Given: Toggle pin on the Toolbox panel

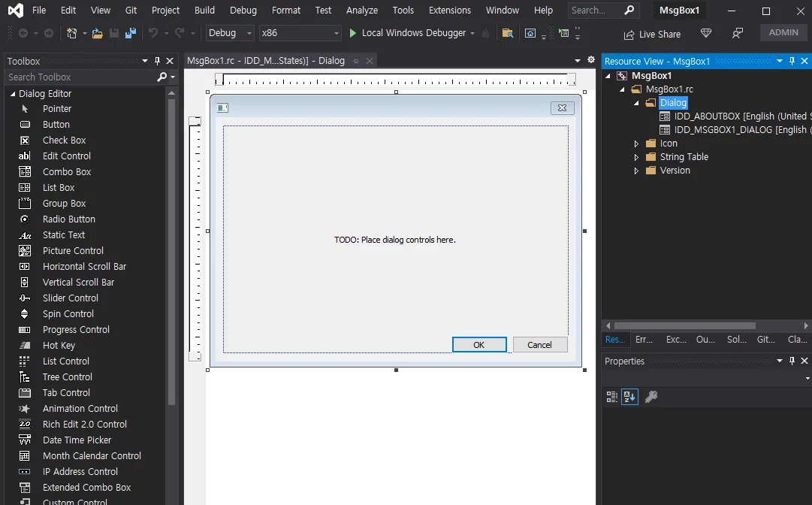Looking at the screenshot, I should 158,61.
